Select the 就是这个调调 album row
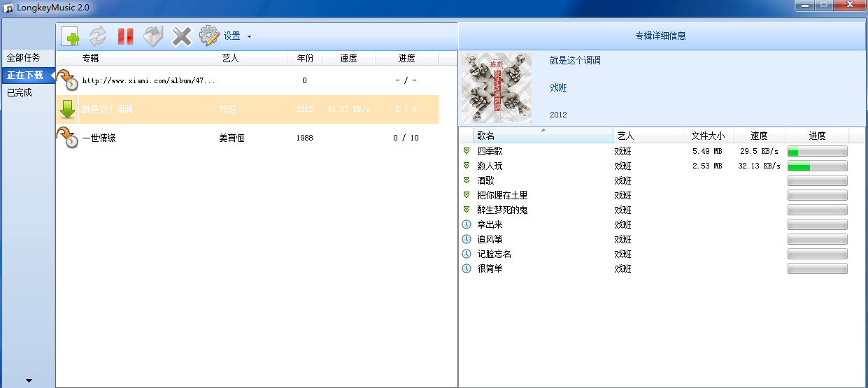 coord(247,109)
